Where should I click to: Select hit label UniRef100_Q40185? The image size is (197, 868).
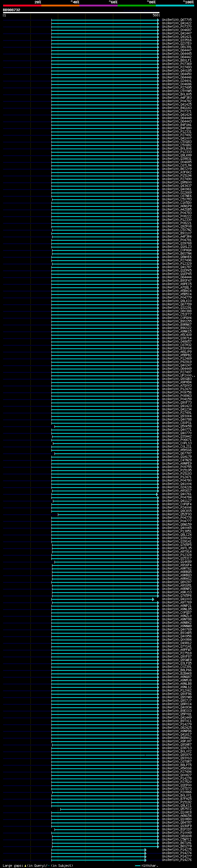tap(177, 71)
